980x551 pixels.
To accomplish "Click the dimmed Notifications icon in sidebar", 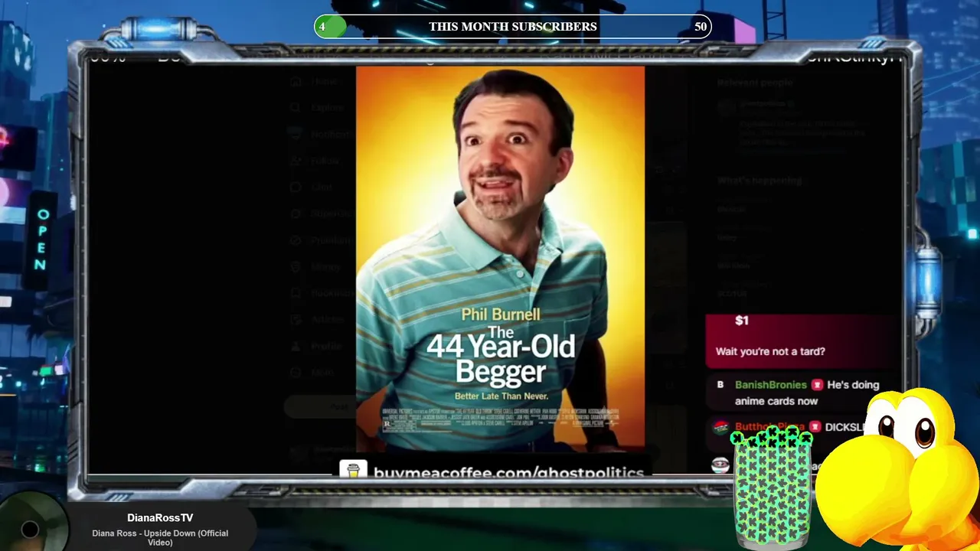I will (296, 134).
